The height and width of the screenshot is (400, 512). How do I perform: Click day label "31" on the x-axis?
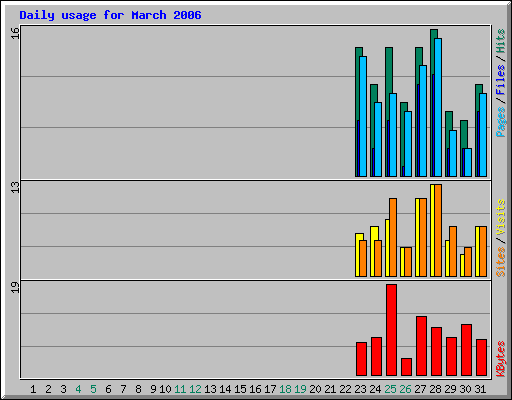[480, 389]
